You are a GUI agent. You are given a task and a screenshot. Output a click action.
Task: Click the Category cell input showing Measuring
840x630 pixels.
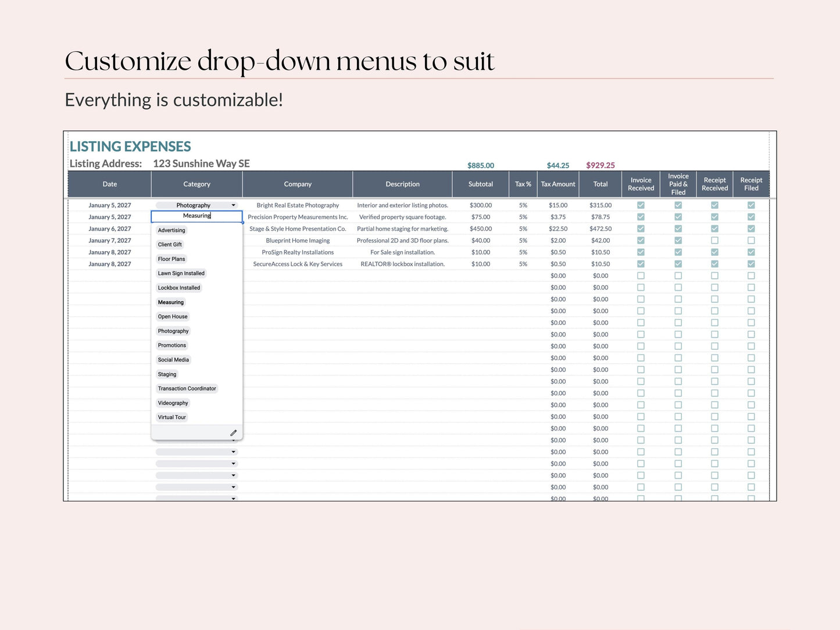[196, 216]
